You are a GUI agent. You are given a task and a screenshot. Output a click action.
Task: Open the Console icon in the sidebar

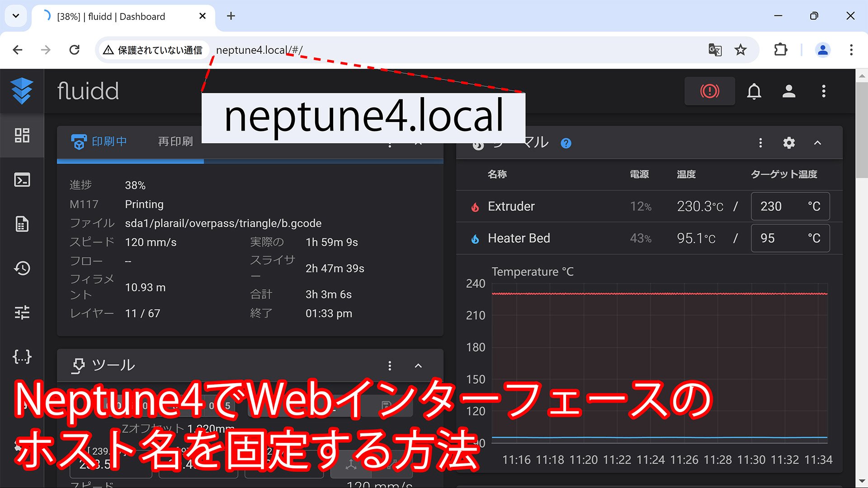coord(22,180)
